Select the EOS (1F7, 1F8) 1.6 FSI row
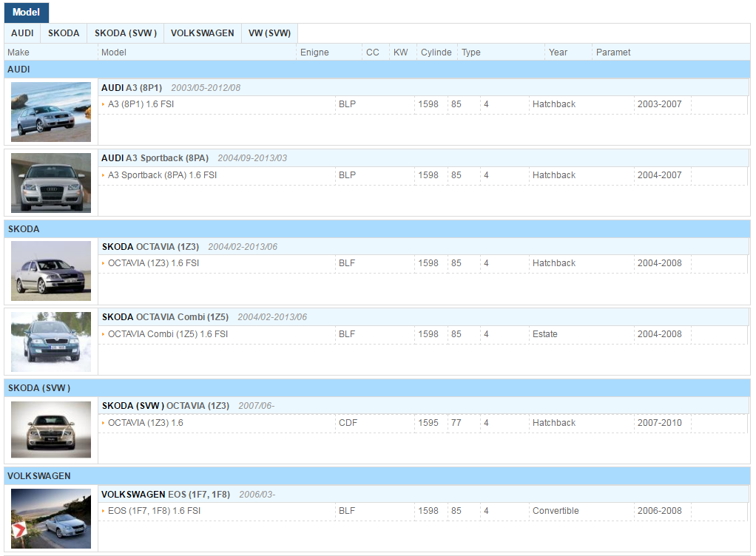Screen dimensions: 756x556 (423, 511)
